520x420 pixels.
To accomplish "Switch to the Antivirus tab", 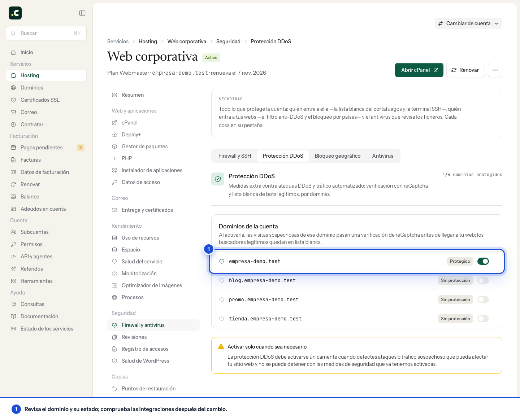I will click(383, 156).
